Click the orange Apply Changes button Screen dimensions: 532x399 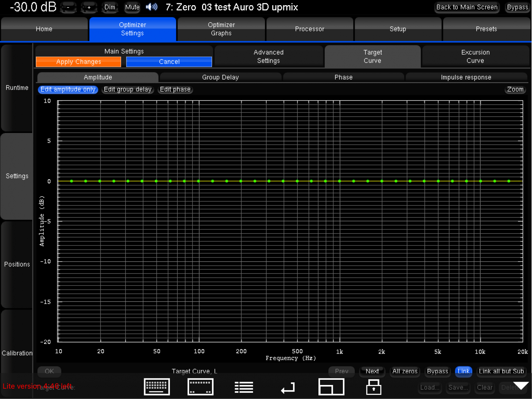pyautogui.click(x=78, y=62)
